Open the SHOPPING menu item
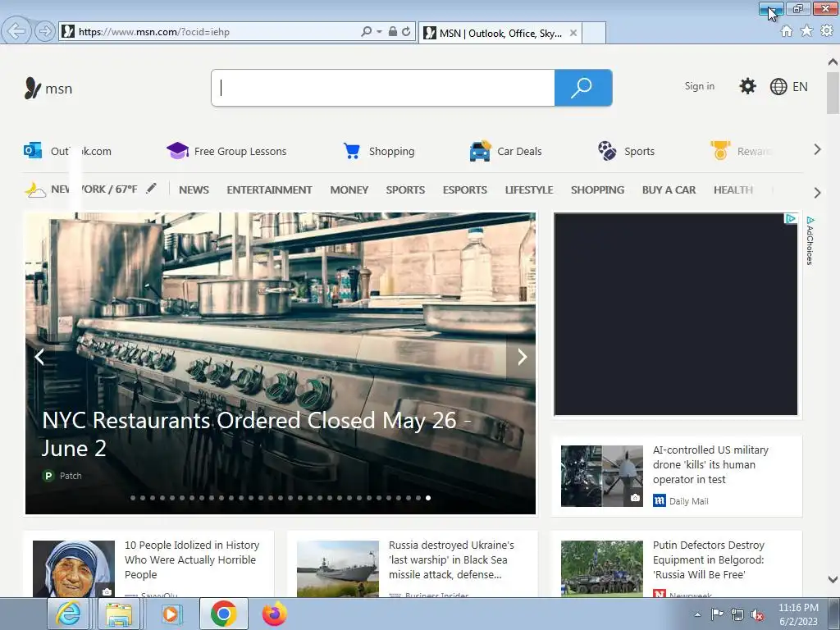840x630 pixels. click(x=597, y=189)
